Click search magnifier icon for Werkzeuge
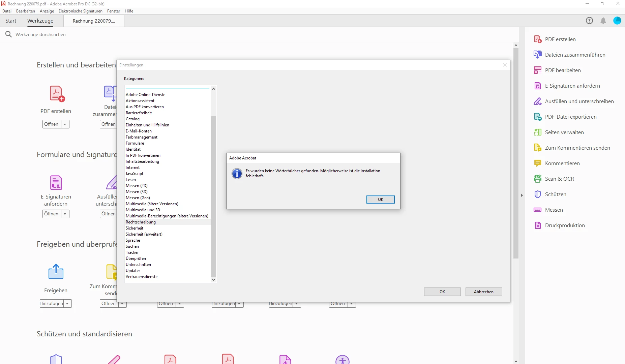The height and width of the screenshot is (364, 625). (x=9, y=34)
